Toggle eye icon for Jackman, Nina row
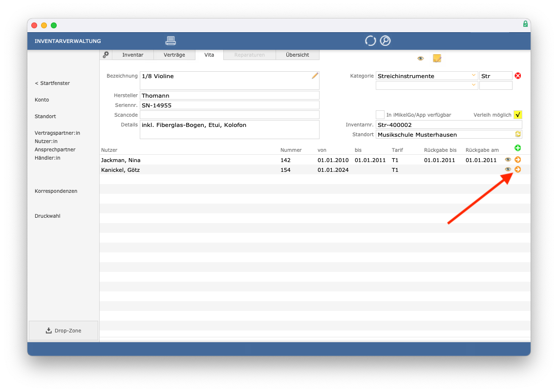Screen dimensions: 558x392 click(508, 160)
